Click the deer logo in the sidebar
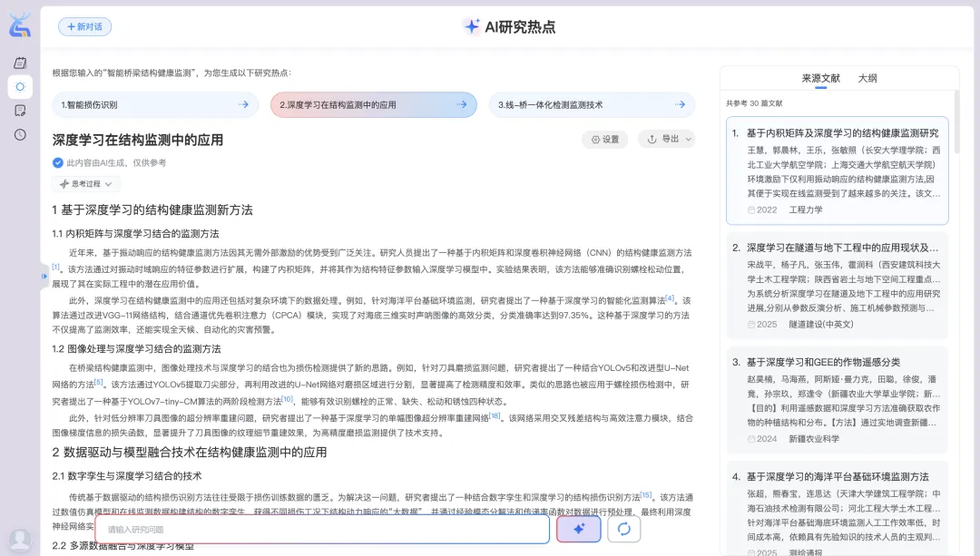 click(20, 25)
